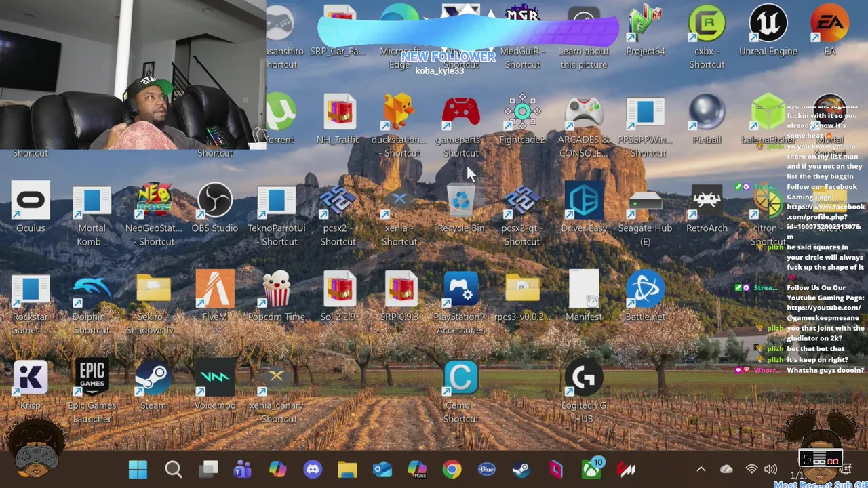Open MSI app in taskbar
This screenshot has width=868, height=488.
626,469
